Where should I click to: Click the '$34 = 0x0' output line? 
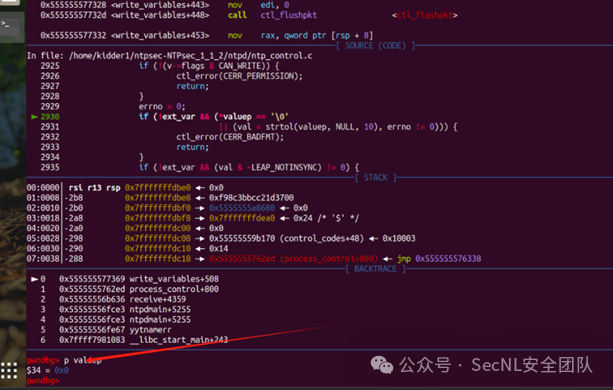tap(48, 370)
